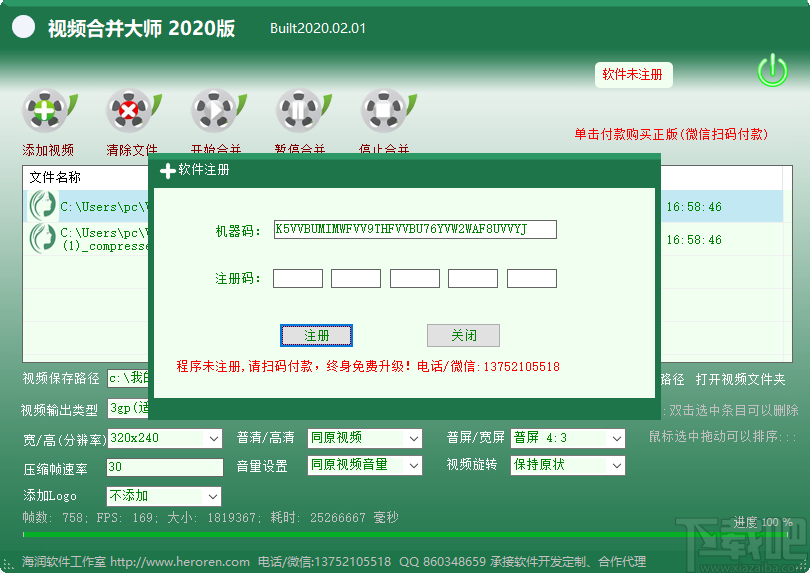Click the green merge progress bar
The height and width of the screenshot is (573, 810).
click(406, 534)
